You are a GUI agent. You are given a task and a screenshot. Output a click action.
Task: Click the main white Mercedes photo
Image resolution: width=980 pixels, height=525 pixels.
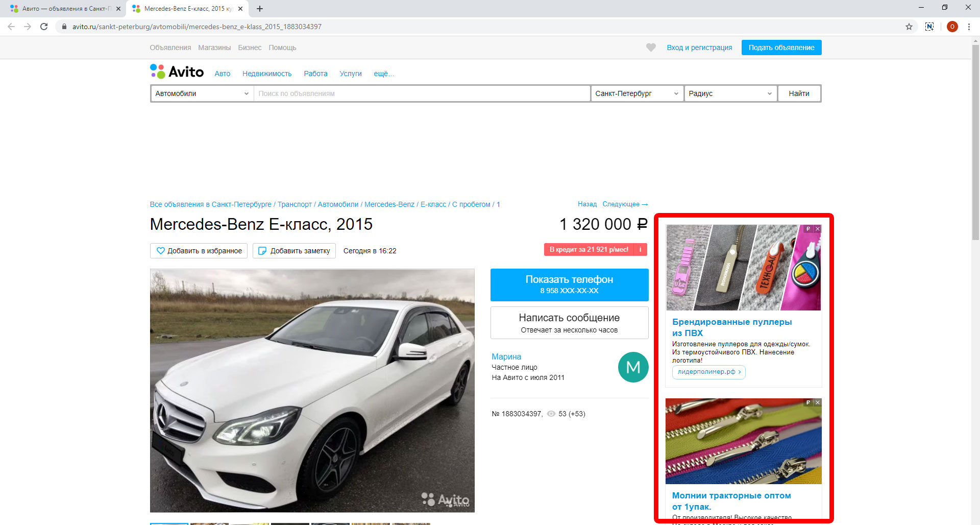pos(312,391)
